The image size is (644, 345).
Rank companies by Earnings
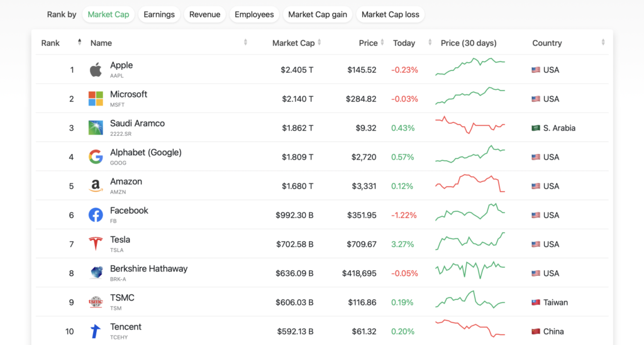159,14
